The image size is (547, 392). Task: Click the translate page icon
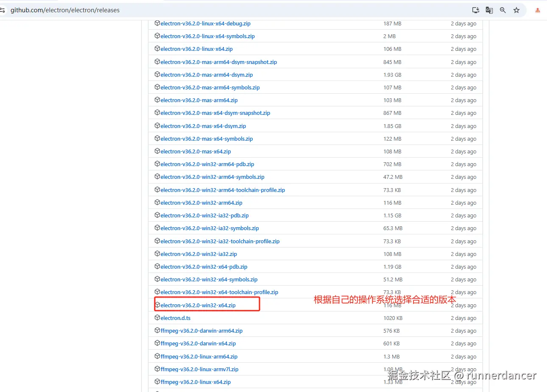pos(489,10)
